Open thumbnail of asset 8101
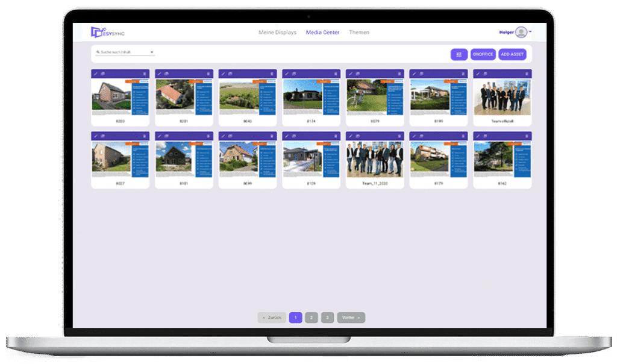 pyautogui.click(x=184, y=159)
